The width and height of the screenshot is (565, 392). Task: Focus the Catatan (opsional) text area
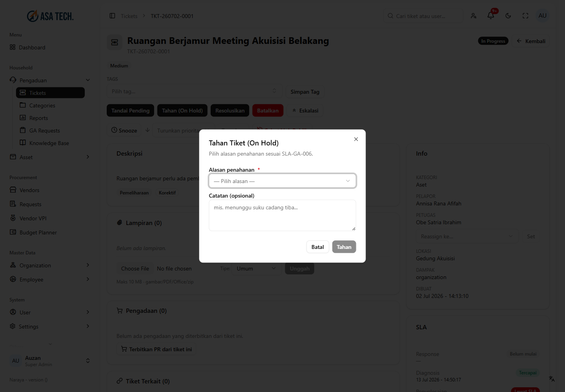click(282, 215)
